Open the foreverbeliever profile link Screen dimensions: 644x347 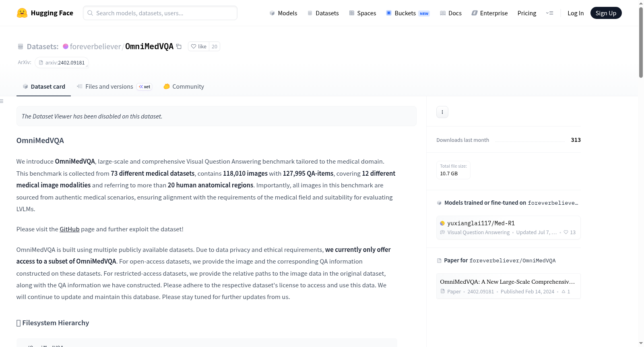click(x=95, y=46)
